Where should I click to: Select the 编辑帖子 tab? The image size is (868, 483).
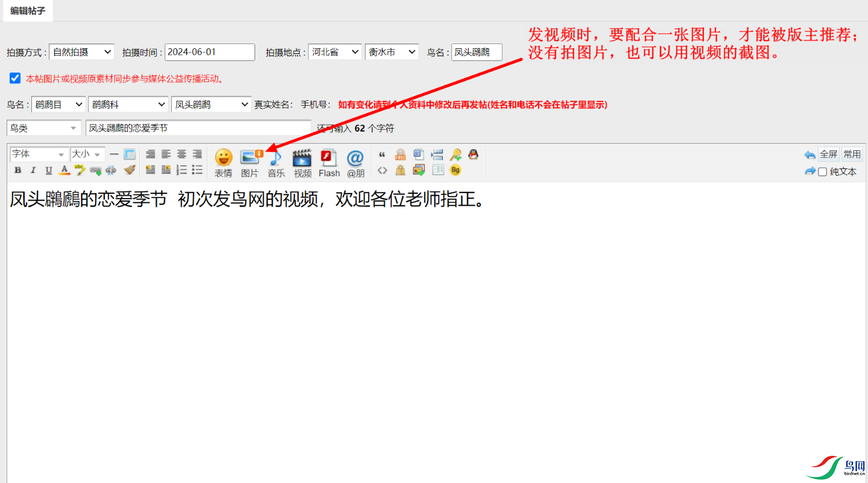pos(28,11)
